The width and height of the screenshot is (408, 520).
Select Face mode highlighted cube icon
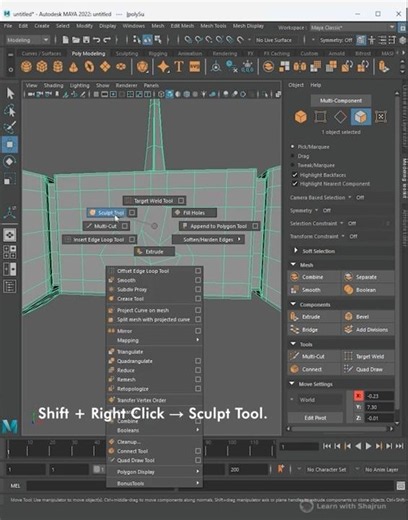coord(360,117)
